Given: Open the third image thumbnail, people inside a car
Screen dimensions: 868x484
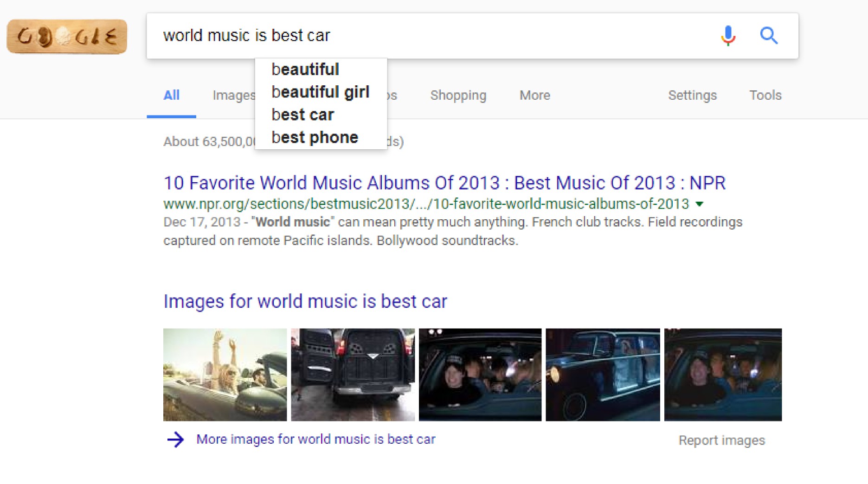Looking at the screenshot, I should pos(480,375).
